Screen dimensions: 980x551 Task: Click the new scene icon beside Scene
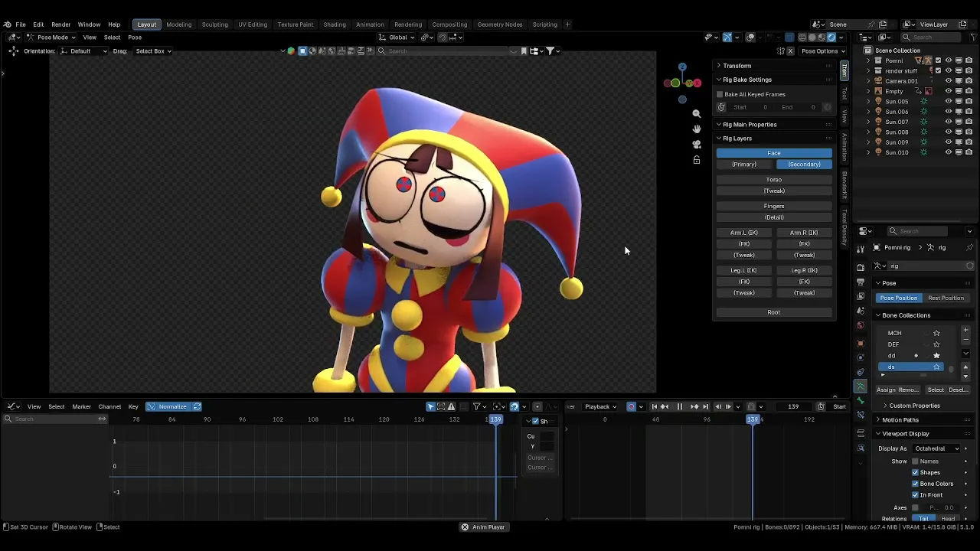tap(883, 24)
